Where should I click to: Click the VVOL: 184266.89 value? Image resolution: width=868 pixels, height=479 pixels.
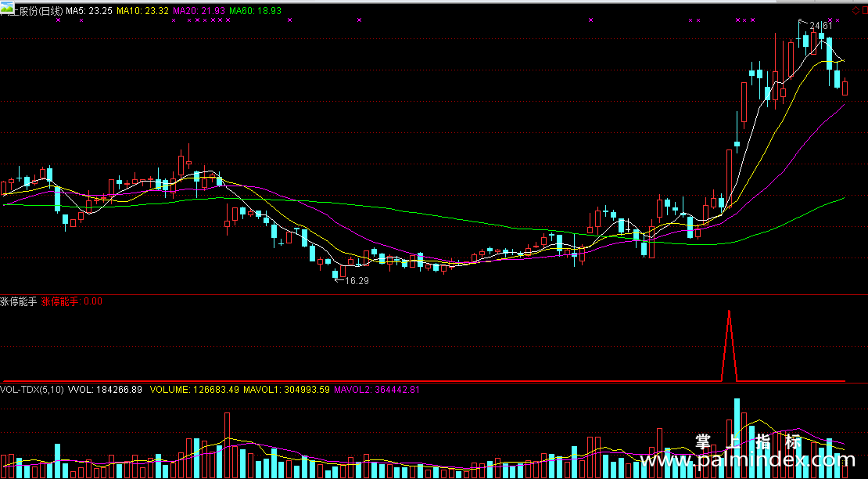click(105, 389)
